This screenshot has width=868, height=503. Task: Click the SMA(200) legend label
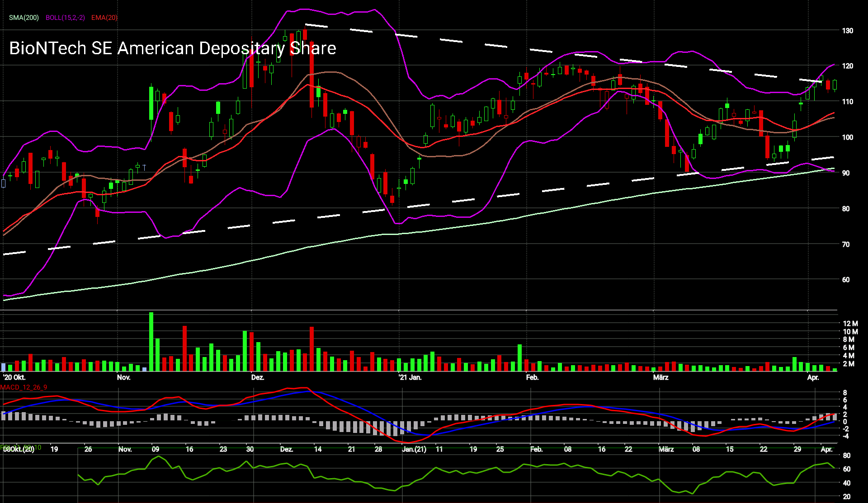pos(24,18)
